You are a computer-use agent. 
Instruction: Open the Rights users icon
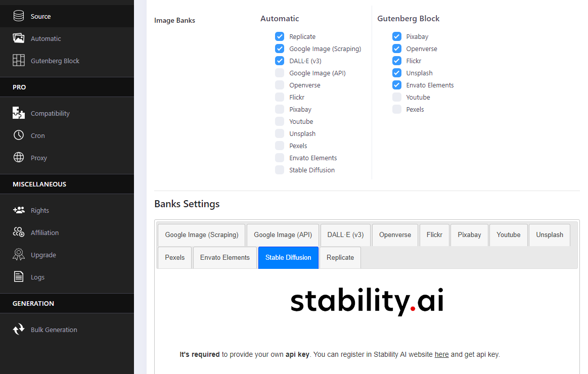coord(19,210)
